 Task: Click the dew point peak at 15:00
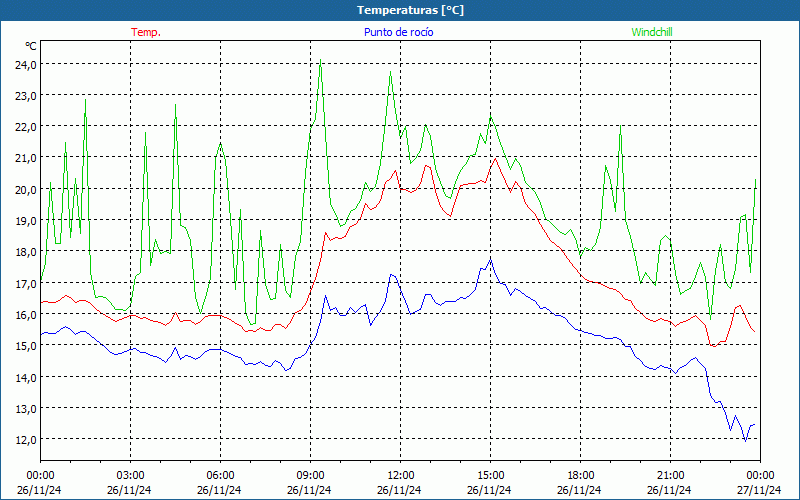tap(490, 259)
